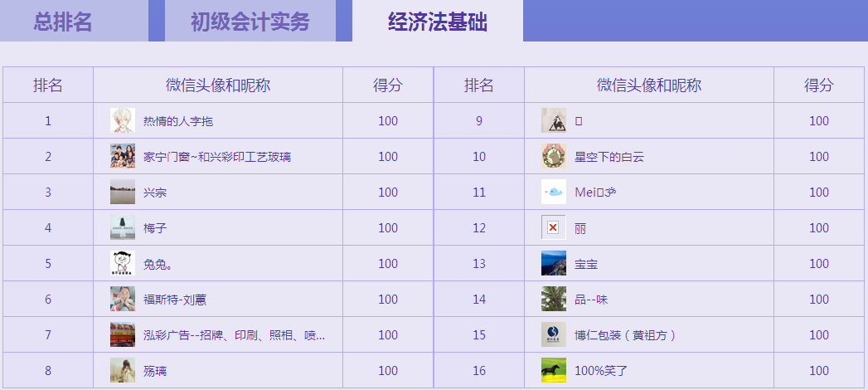Click the nickname 品--味
The height and width of the screenshot is (390, 868).
coord(591,300)
